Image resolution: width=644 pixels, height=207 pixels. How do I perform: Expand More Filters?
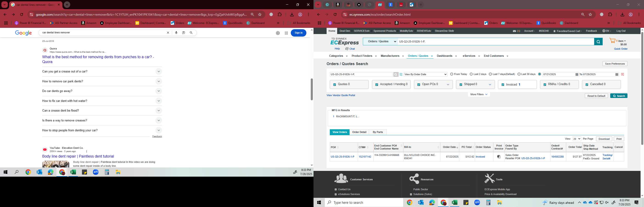click(479, 95)
